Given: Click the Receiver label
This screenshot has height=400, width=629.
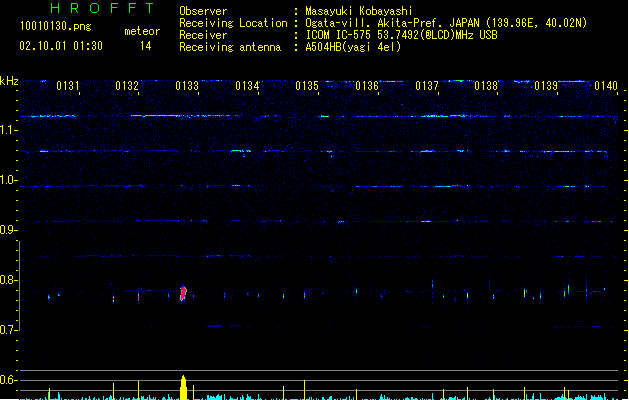Looking at the screenshot, I should [x=203, y=35].
